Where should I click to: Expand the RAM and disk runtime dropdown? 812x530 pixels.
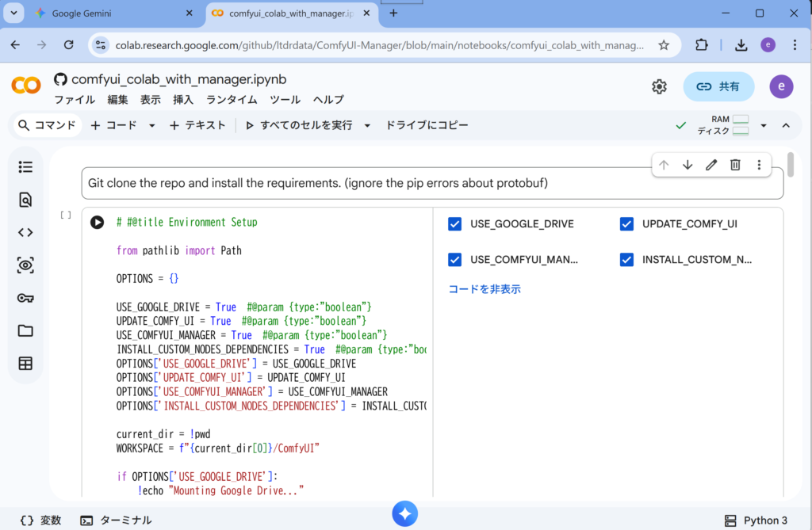(764, 125)
